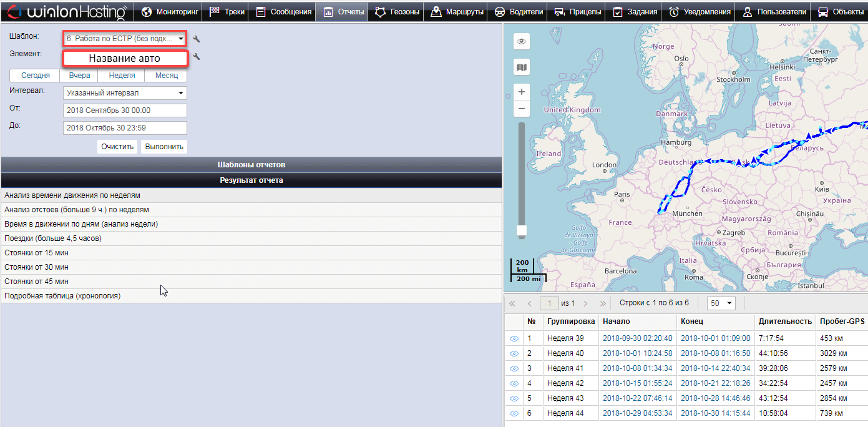Zoom out the map with minus button

click(522, 109)
